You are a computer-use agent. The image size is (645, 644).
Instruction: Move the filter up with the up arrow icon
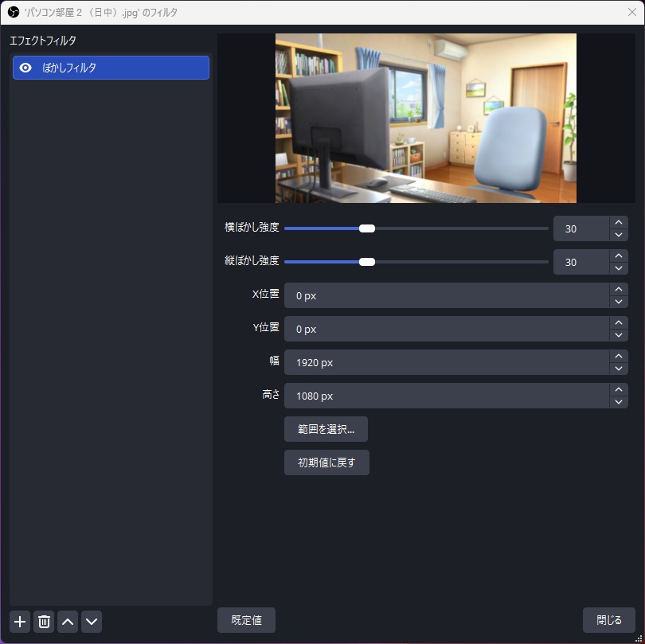tap(68, 622)
